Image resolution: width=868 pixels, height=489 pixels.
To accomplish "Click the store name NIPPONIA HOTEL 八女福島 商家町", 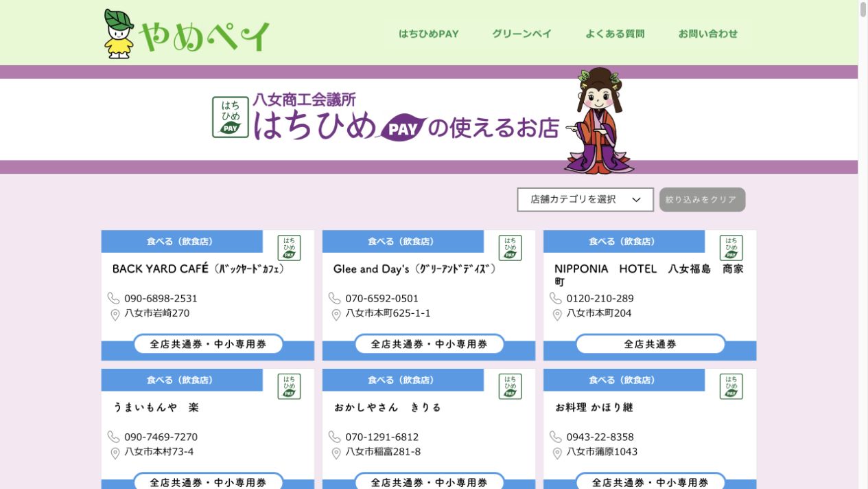I will pyautogui.click(x=648, y=275).
